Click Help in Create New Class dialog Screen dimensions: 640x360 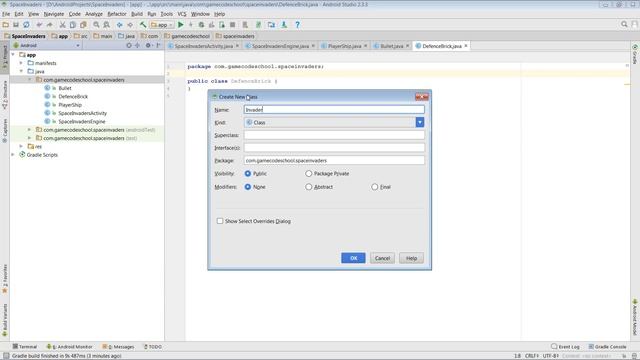[x=411, y=258]
